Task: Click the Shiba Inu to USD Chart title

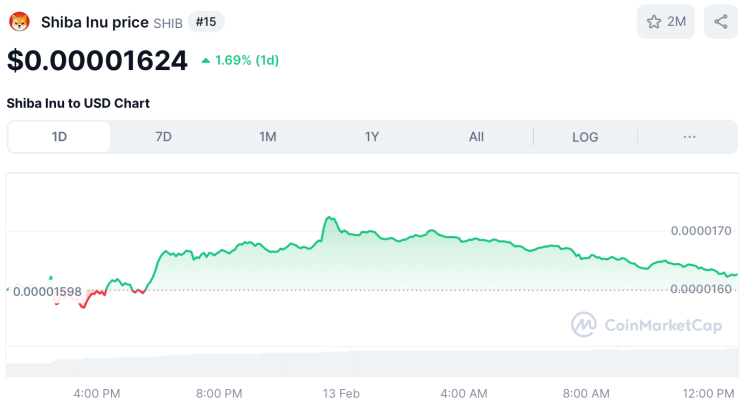Action: tap(78, 103)
